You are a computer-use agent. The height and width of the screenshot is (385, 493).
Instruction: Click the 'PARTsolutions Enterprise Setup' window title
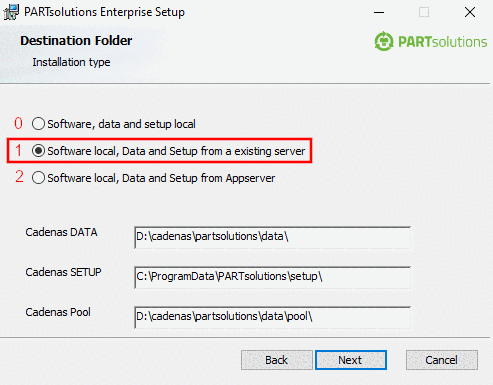104,12
